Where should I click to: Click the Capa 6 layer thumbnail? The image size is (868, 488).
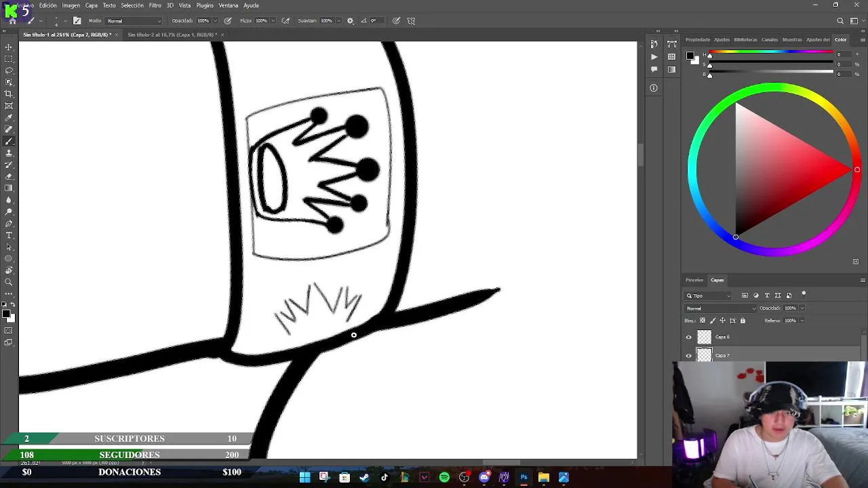click(x=705, y=337)
